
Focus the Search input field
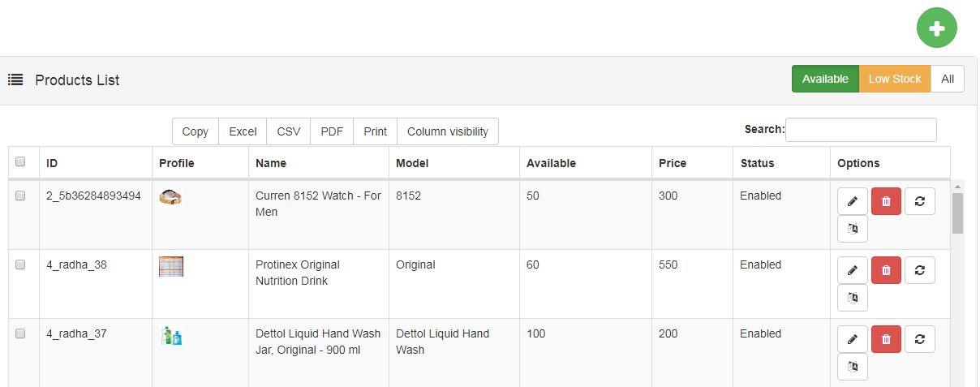tap(861, 130)
